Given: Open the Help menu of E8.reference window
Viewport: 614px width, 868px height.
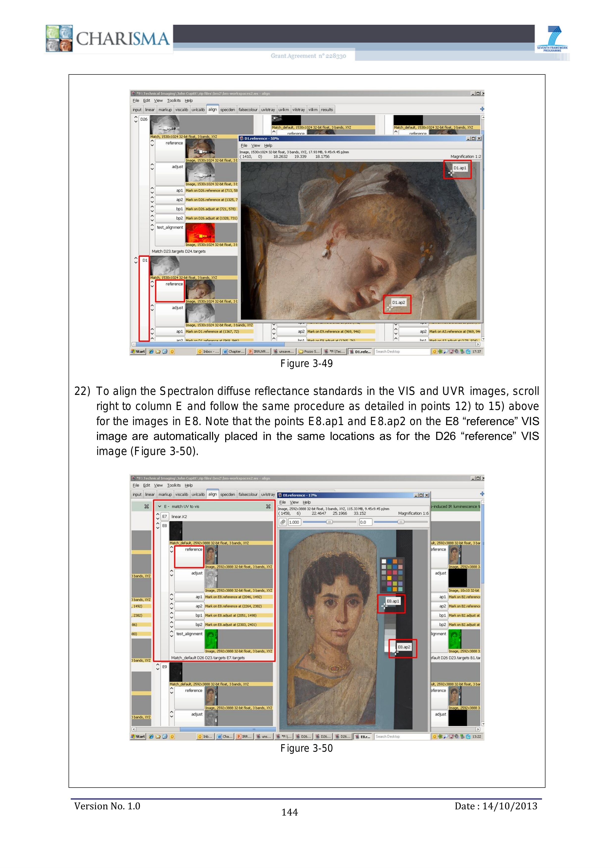Looking at the screenshot, I should (x=307, y=503).
